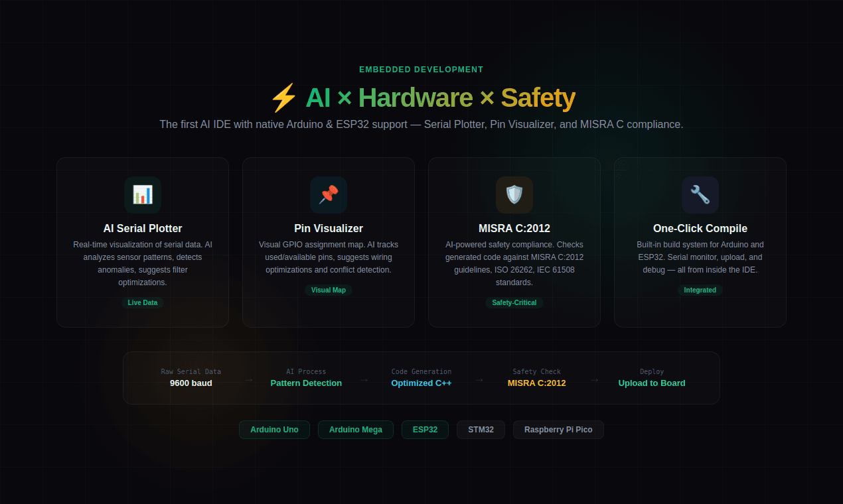Image resolution: width=843 pixels, height=504 pixels.
Task: Select the STM32 board tab
Action: [481, 429]
